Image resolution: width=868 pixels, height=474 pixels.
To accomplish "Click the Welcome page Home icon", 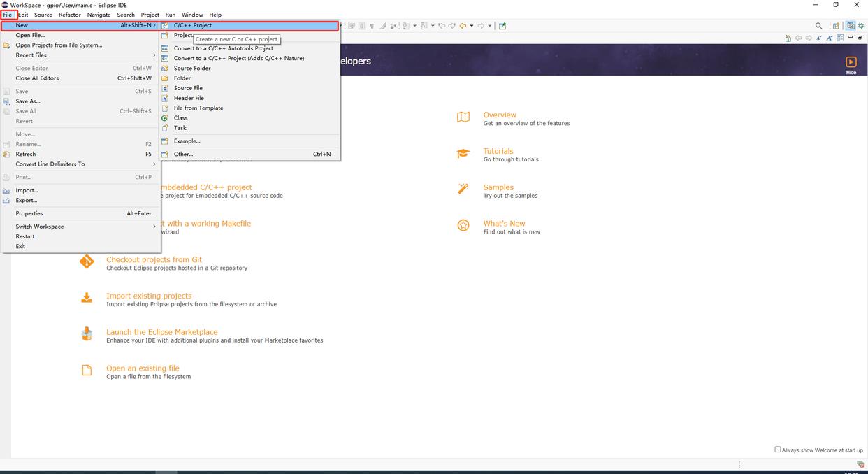I will (788, 38).
